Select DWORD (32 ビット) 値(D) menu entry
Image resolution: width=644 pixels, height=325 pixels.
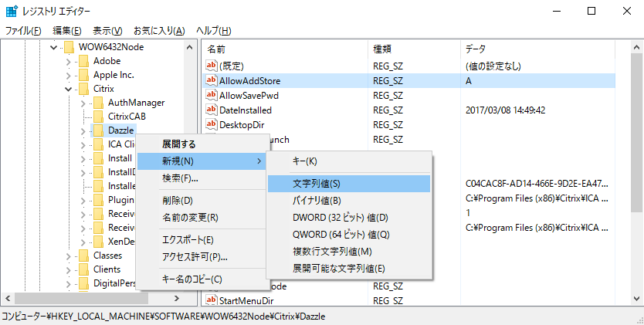[x=340, y=218]
